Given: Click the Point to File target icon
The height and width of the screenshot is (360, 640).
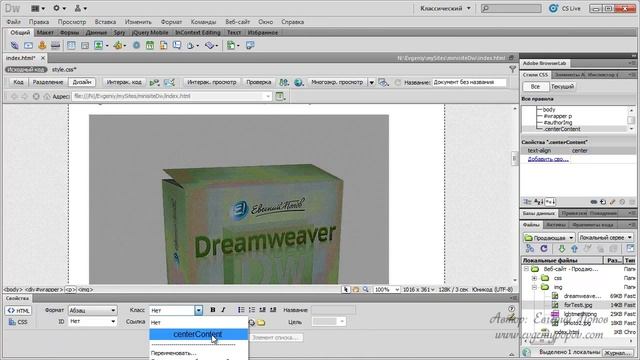Looking at the screenshot, I should 251,323.
